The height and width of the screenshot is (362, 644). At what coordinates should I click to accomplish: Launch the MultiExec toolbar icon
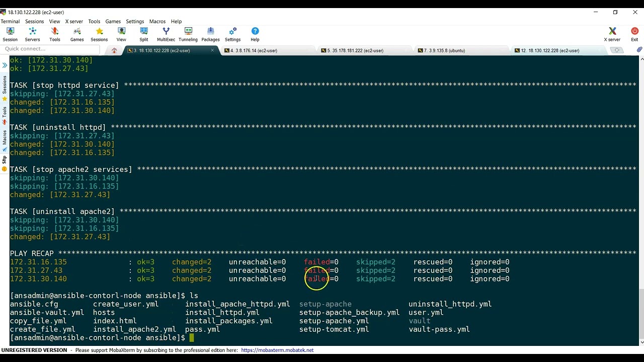(x=166, y=34)
